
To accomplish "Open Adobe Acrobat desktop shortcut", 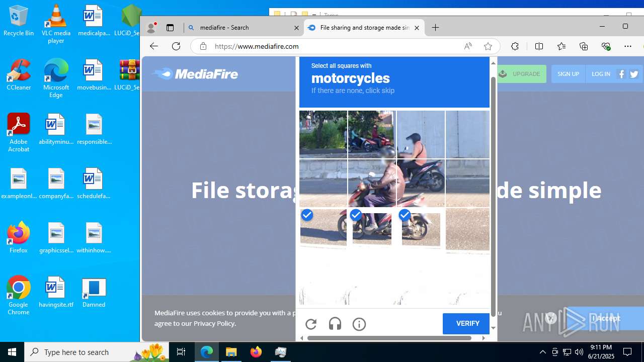I will [19, 132].
